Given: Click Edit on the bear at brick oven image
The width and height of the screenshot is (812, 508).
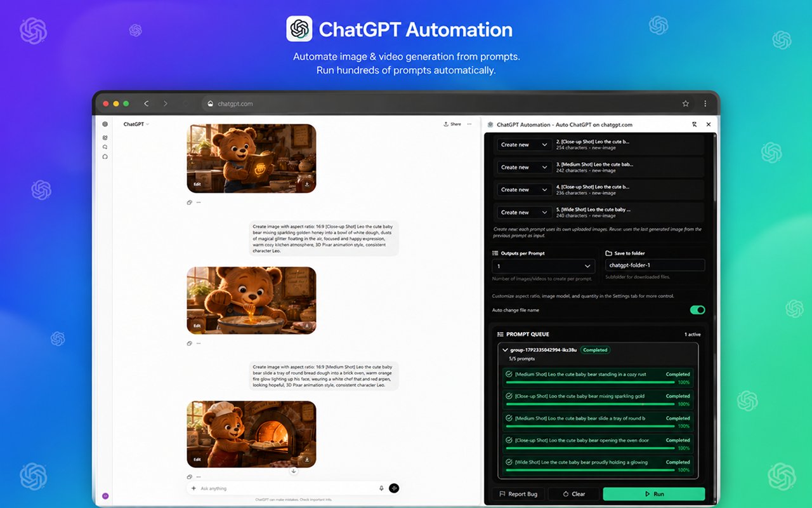Looking at the screenshot, I should pyautogui.click(x=197, y=459).
